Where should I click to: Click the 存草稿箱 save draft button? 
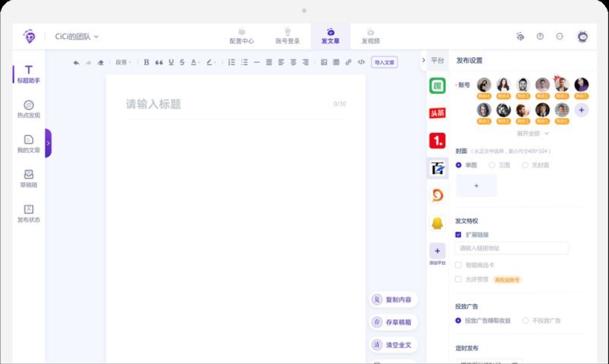point(393,322)
